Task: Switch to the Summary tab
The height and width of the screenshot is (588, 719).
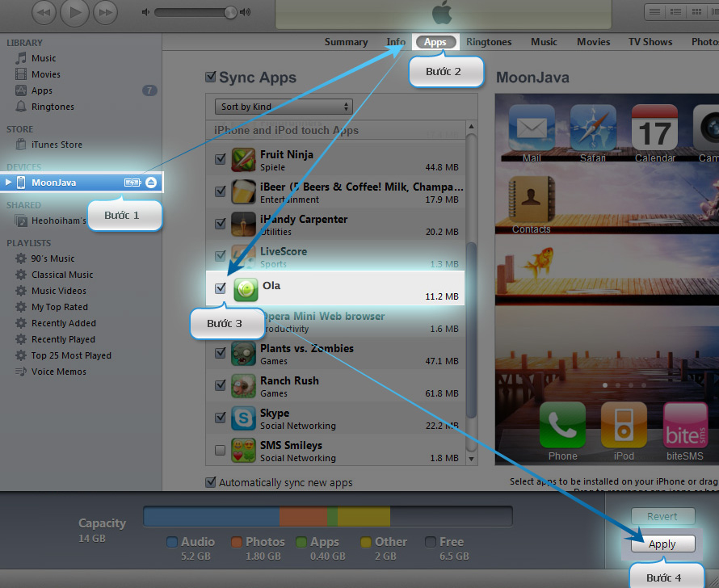Action: pos(347,42)
